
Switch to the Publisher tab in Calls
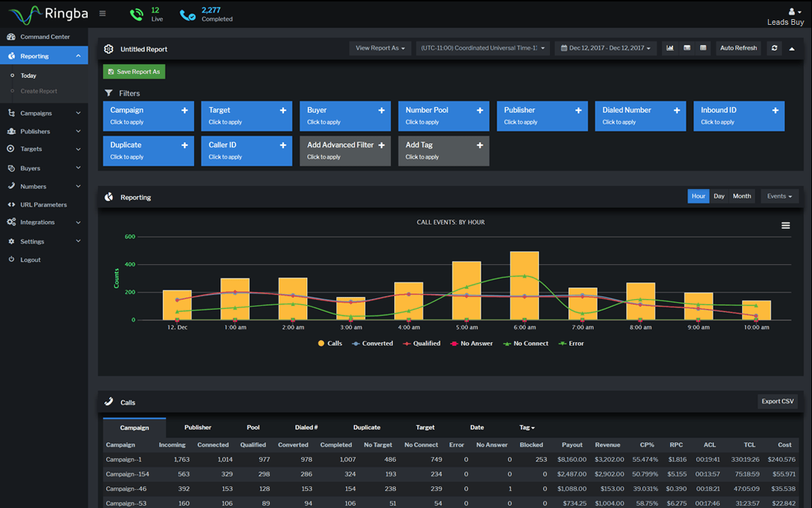tap(198, 428)
